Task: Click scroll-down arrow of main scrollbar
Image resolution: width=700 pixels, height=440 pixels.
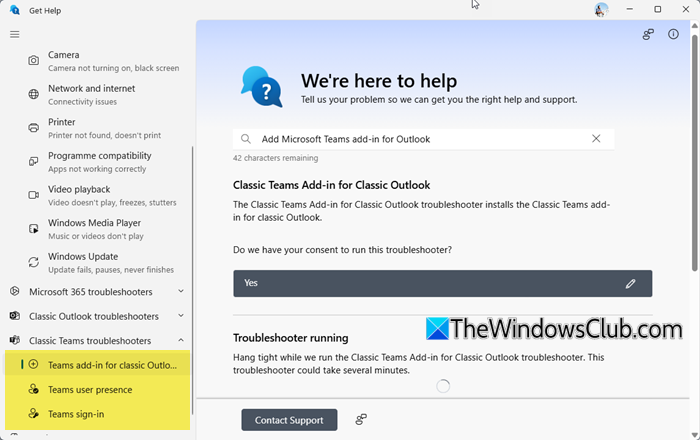Action: tap(694, 435)
